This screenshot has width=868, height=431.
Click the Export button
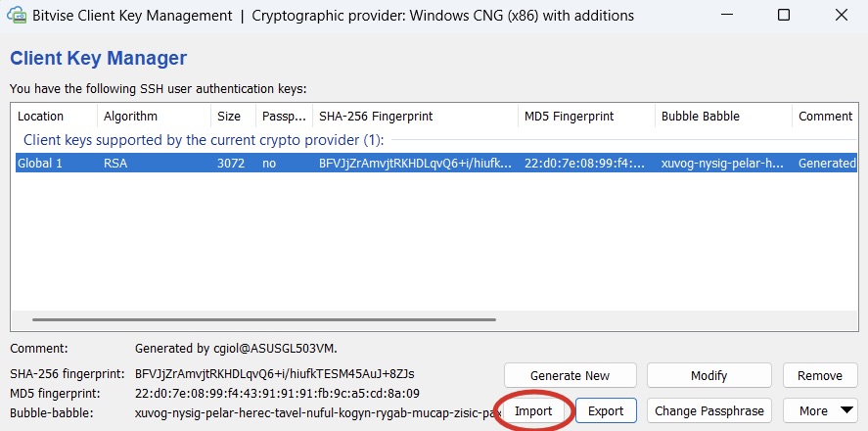607,410
